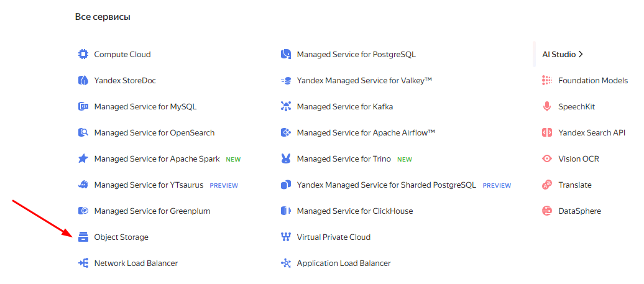Click the Foundation Models dots icon
Image resolution: width=644 pixels, height=284 pixels.
pos(547,81)
